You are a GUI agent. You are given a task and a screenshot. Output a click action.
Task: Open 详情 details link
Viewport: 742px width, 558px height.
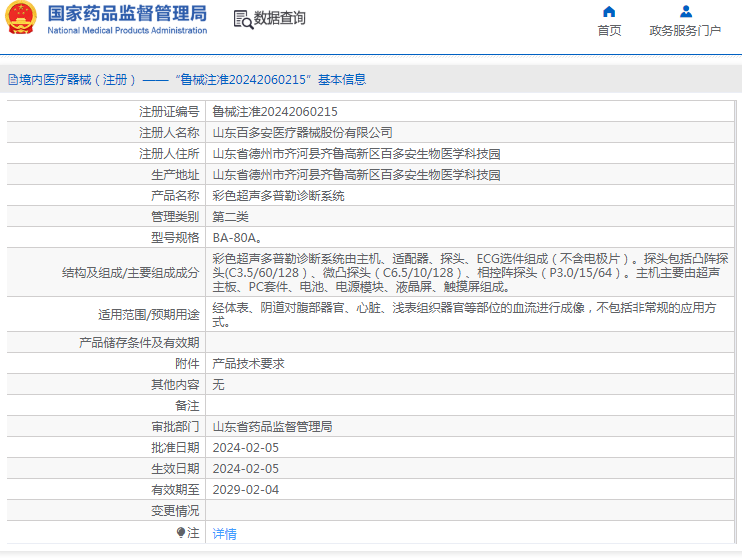click(224, 533)
